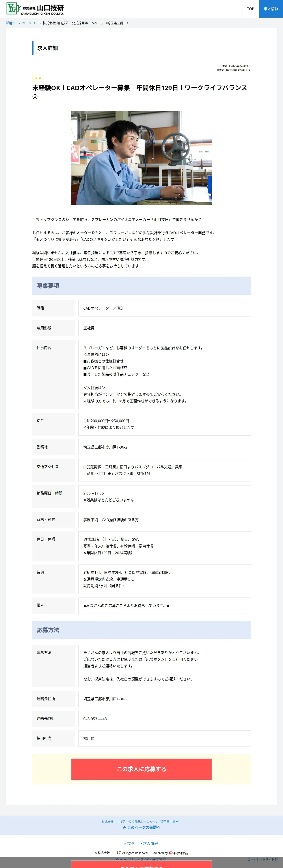Click the 備考 message みなさんのご応募
The image size is (283, 868).
[127, 606]
